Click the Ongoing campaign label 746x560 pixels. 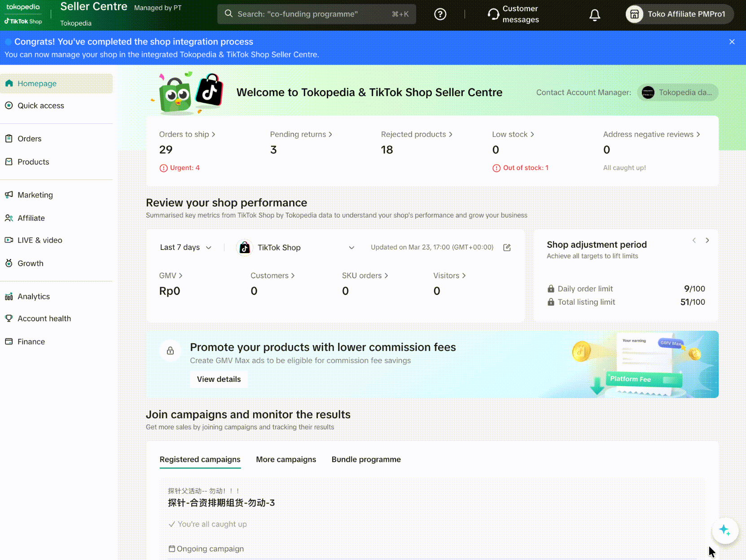(210, 549)
